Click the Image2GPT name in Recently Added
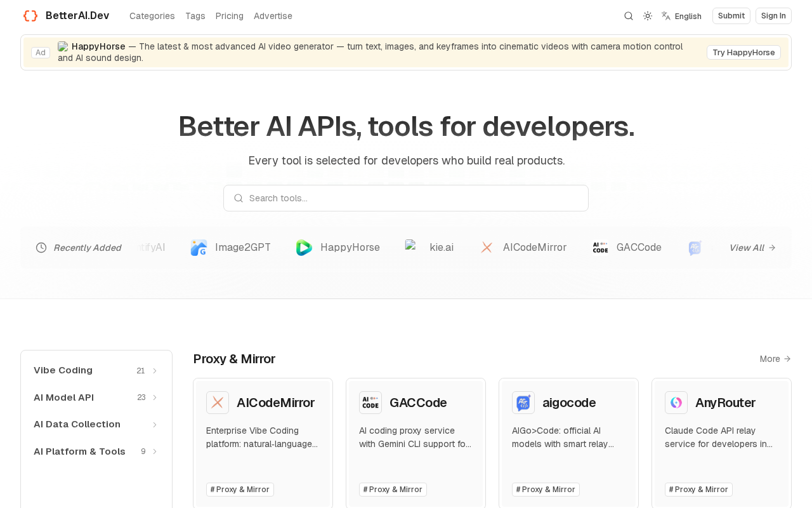This screenshot has width=812, height=508. pos(243,248)
